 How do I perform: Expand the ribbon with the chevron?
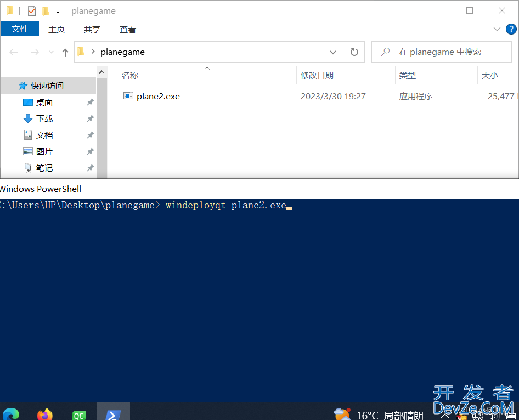coord(497,29)
